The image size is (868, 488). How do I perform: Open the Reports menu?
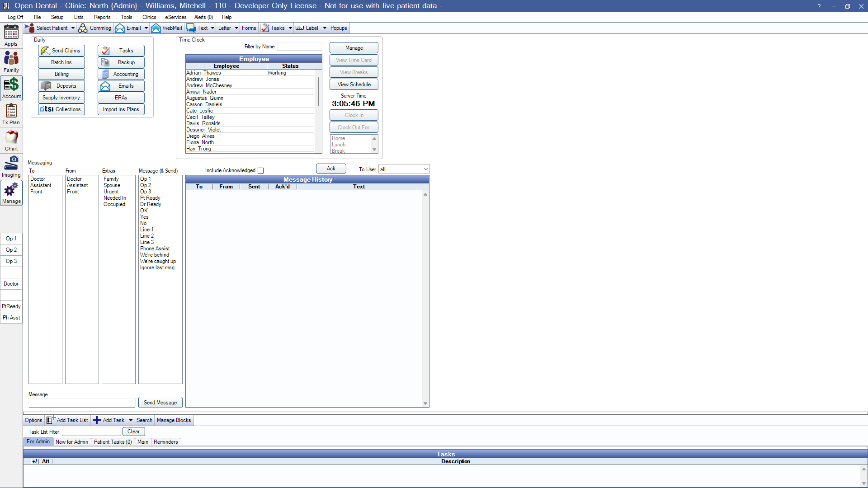(102, 17)
